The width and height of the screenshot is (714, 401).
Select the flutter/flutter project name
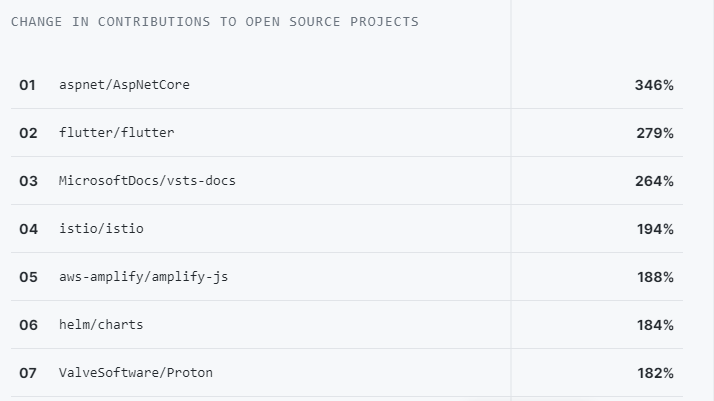116,133
